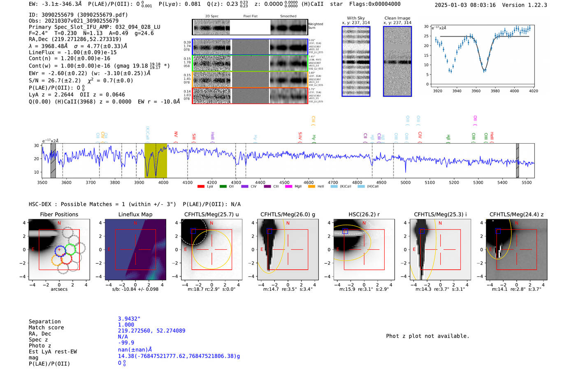Open the CFHTLS/Meg(25.7) u image

point(211,250)
